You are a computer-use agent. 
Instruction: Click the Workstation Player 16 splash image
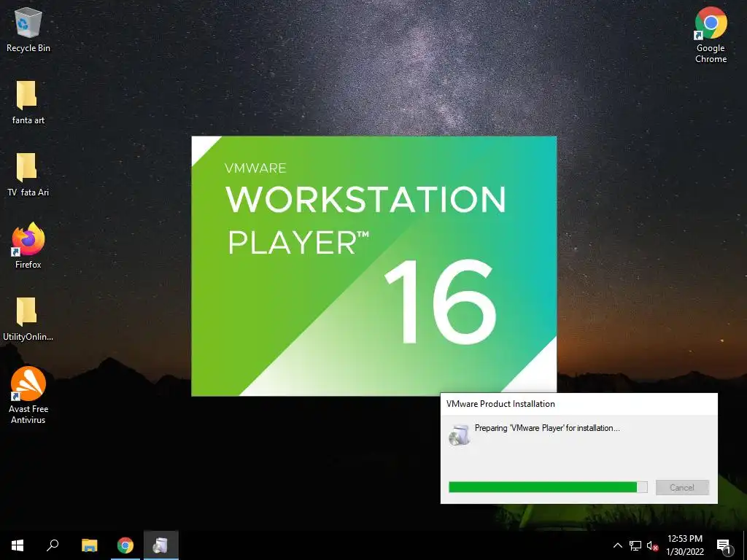(x=374, y=265)
